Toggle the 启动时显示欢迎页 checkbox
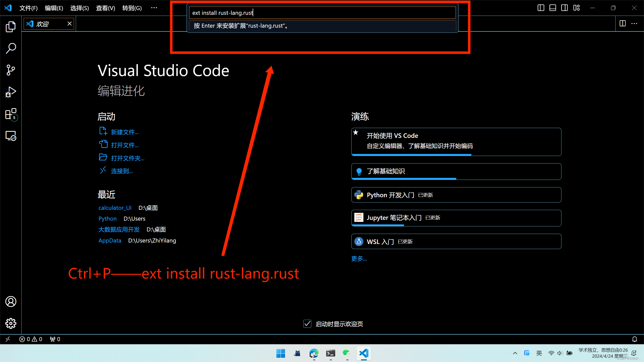 click(x=307, y=324)
